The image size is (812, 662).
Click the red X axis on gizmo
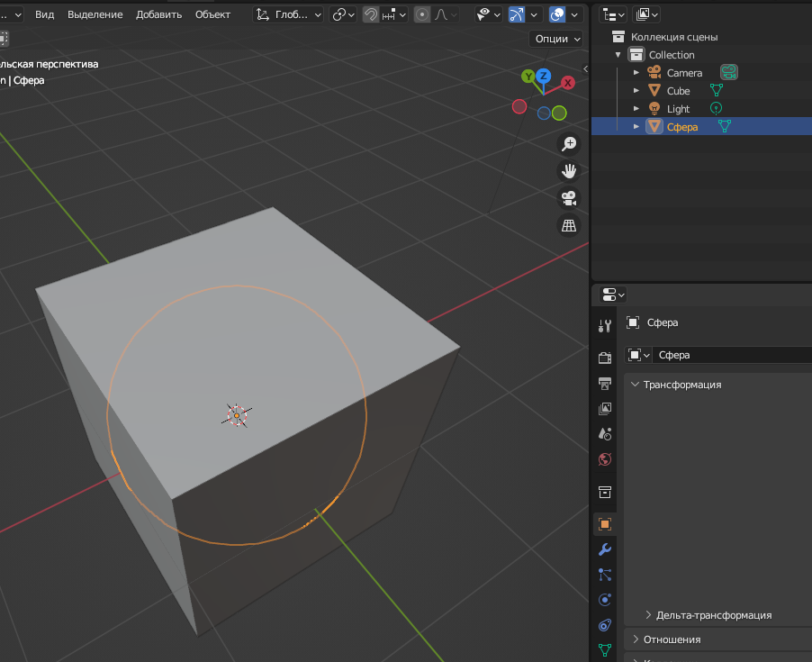[x=567, y=82]
